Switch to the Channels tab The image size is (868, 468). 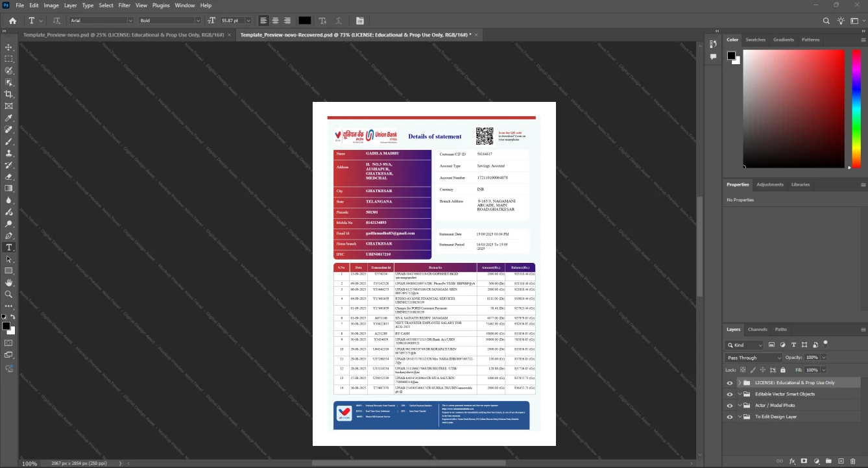pyautogui.click(x=757, y=330)
